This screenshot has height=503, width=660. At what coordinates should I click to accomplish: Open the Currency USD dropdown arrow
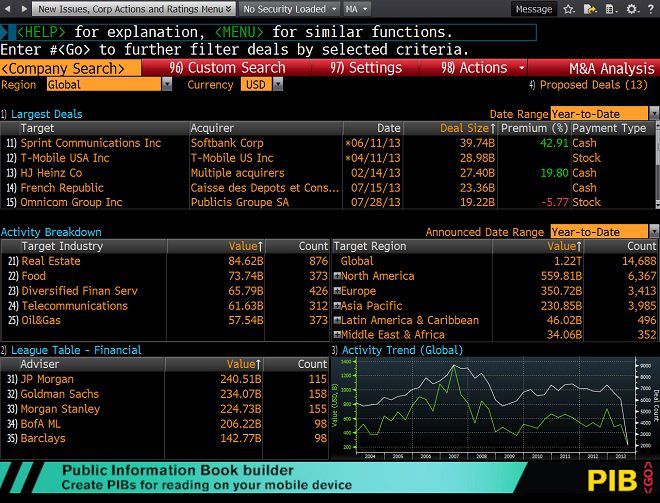pyautogui.click(x=278, y=85)
